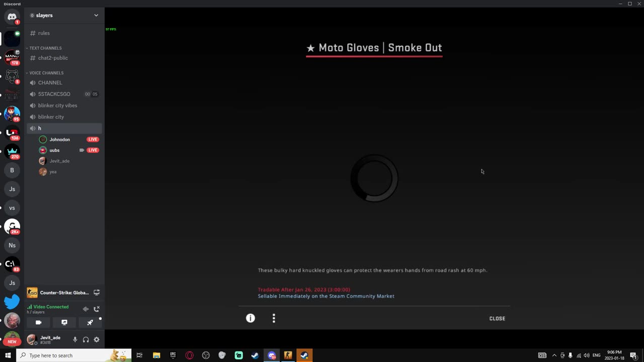
Task: Open the Twitter bird server icon
Action: tap(12, 302)
